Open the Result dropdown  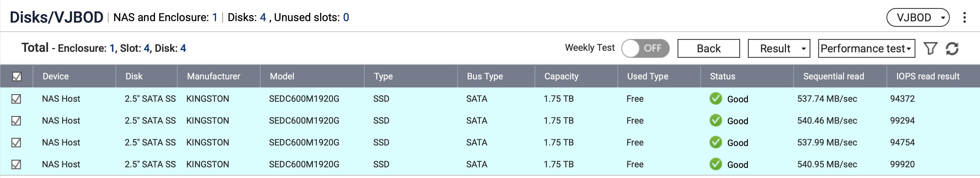tap(779, 48)
